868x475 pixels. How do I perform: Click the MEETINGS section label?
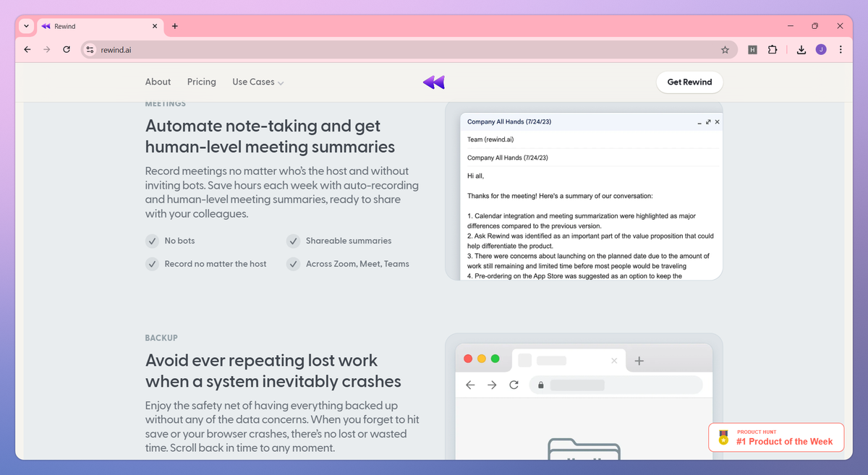coord(166,104)
